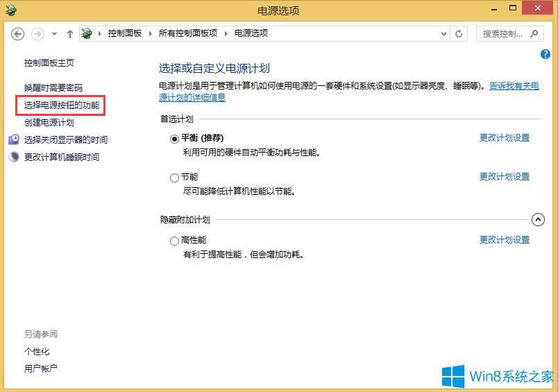
Task: Click the window icon in the title bar
Action: (10, 10)
